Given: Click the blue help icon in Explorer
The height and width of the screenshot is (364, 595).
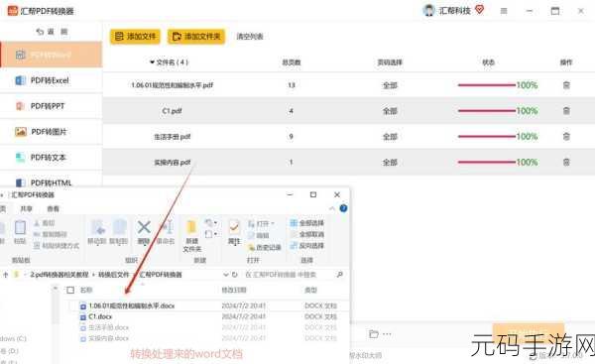Looking at the screenshot, I should click(343, 208).
